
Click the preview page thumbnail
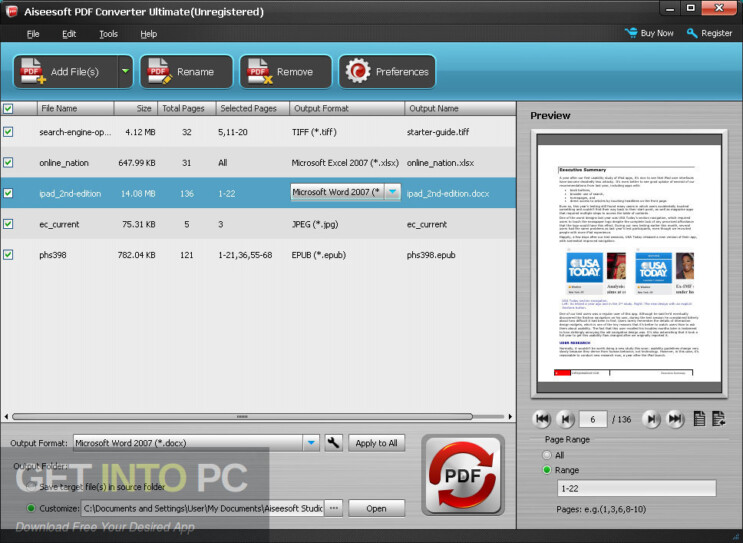pos(629,263)
